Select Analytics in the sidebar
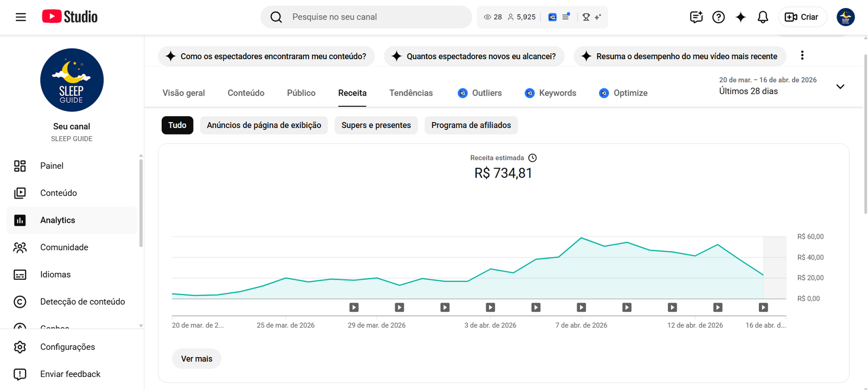Image resolution: width=868 pixels, height=390 pixels. pyautogui.click(x=72, y=220)
